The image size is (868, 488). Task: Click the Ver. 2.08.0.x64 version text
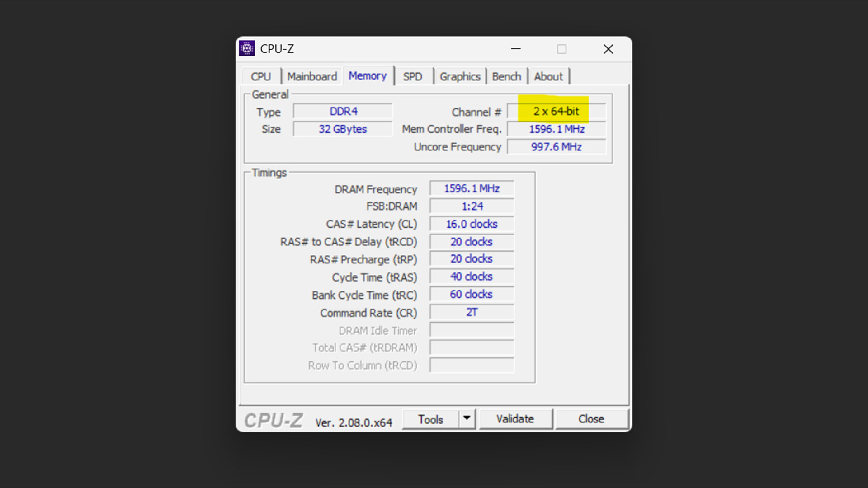tap(354, 422)
